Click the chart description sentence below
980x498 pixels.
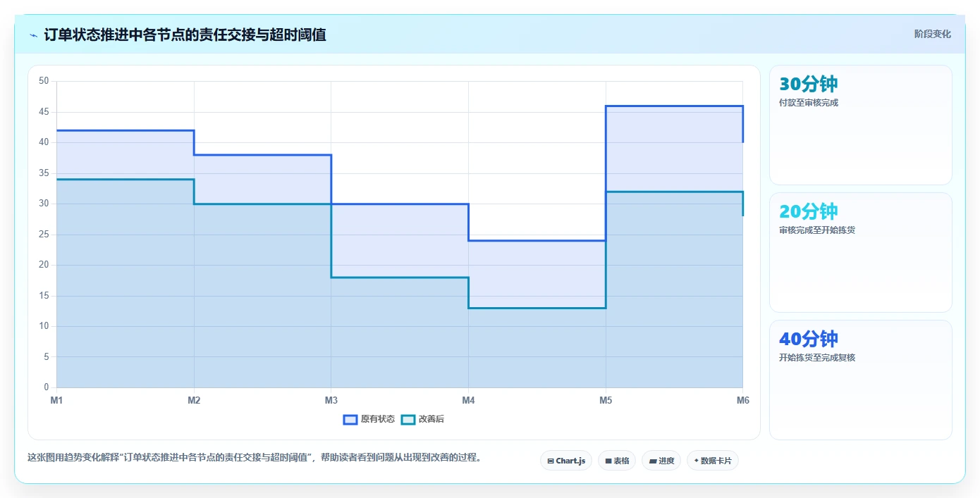(x=256, y=458)
